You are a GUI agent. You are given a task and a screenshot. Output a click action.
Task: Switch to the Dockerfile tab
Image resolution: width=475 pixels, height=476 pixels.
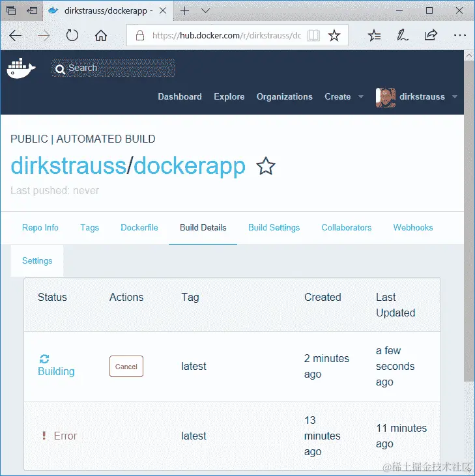coord(139,227)
